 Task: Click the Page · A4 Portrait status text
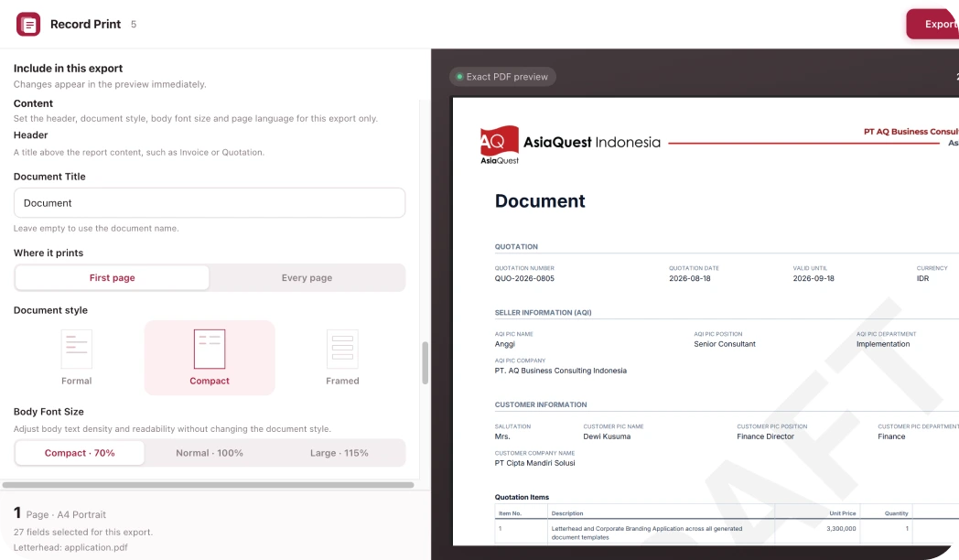[66, 515]
